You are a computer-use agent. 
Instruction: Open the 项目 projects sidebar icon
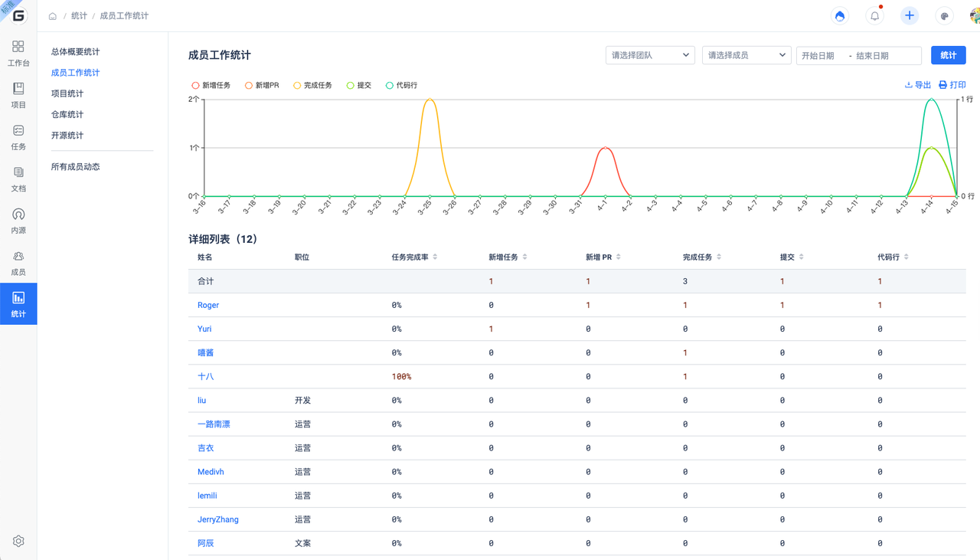[x=18, y=96]
